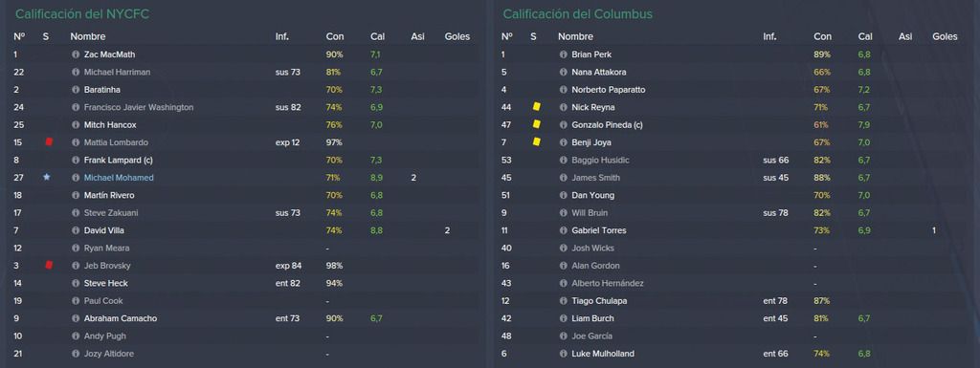Sort NYCFC table by Goles column
The height and width of the screenshot is (368, 980).
(x=457, y=36)
